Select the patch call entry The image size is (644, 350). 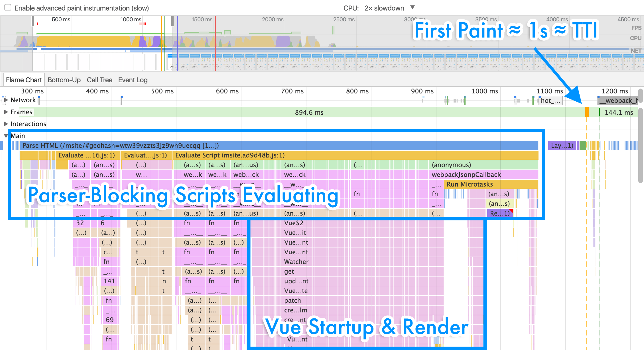click(292, 300)
